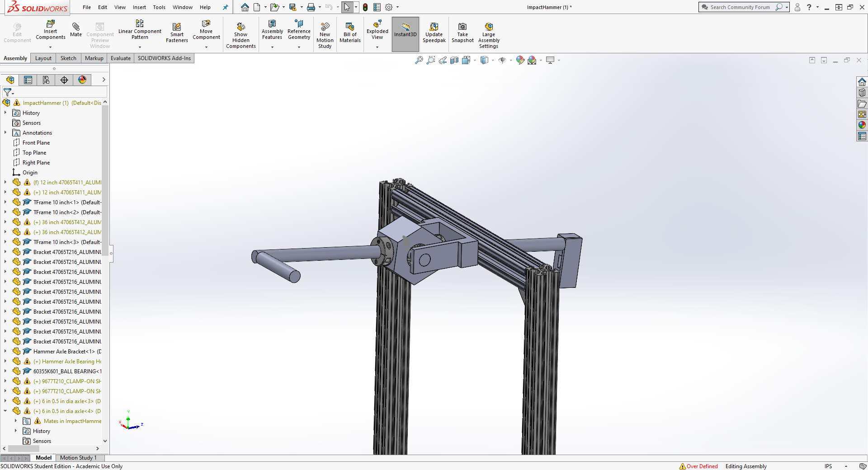Switch to SOLIDWORKS Add-Ins tab

164,58
